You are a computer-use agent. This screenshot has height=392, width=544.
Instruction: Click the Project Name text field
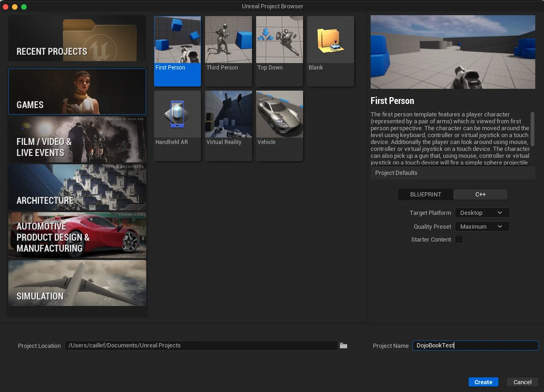475,346
